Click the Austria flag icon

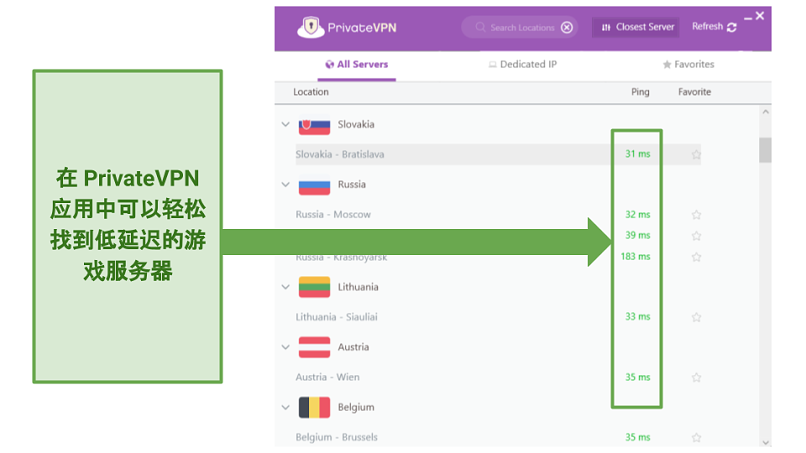(x=314, y=348)
